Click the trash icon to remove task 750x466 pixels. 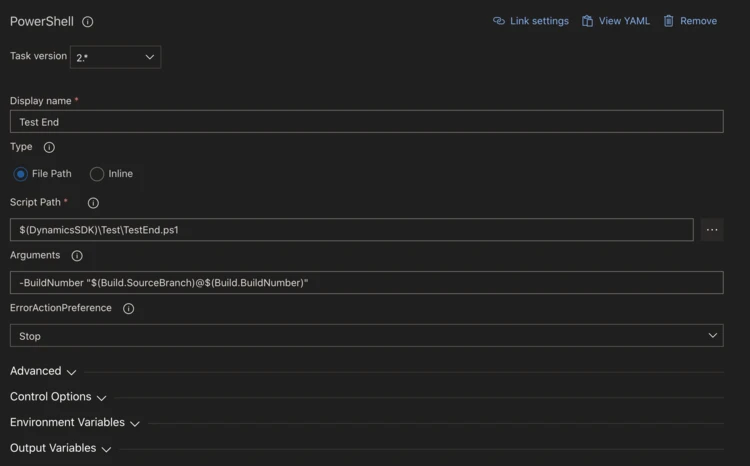(x=669, y=21)
